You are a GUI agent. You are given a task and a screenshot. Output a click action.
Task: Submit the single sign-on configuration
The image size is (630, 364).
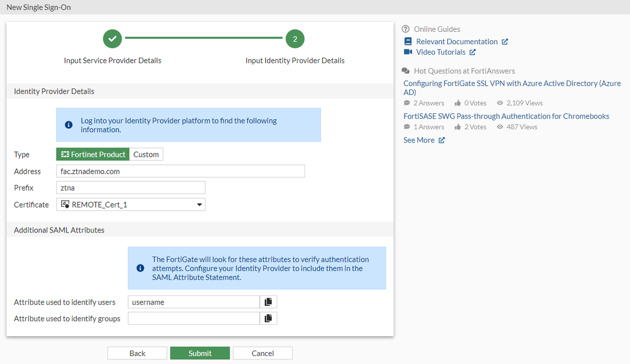point(200,353)
